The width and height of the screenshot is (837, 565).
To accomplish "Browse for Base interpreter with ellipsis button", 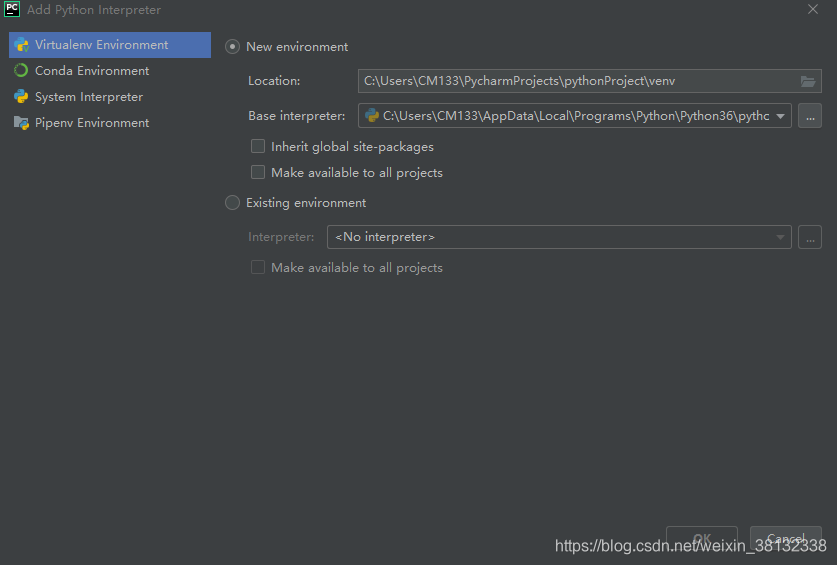I will (x=810, y=116).
